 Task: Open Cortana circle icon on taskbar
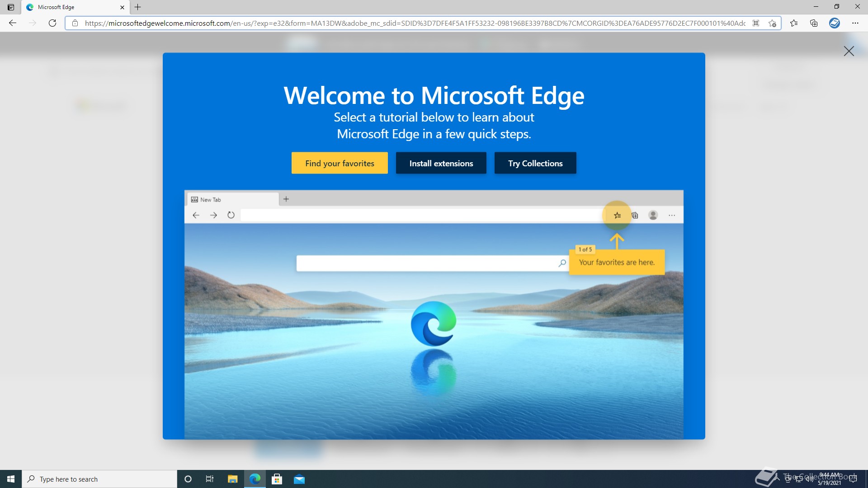[x=188, y=479]
